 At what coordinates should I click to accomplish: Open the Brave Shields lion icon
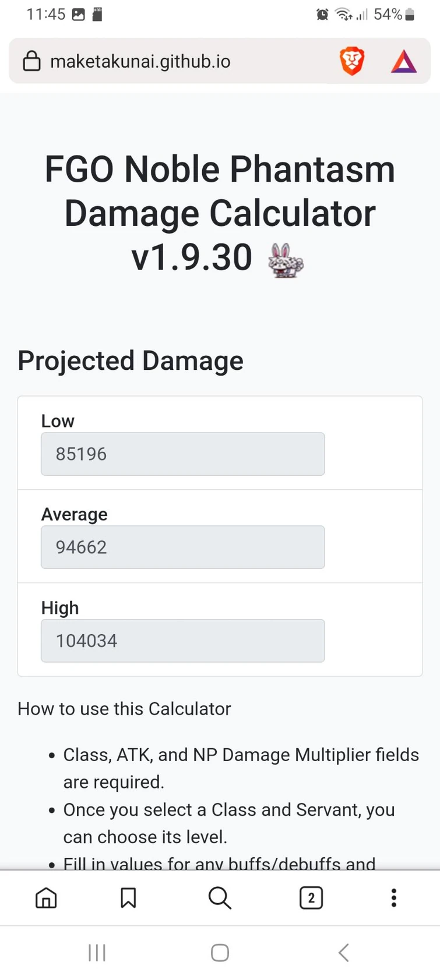click(x=352, y=61)
